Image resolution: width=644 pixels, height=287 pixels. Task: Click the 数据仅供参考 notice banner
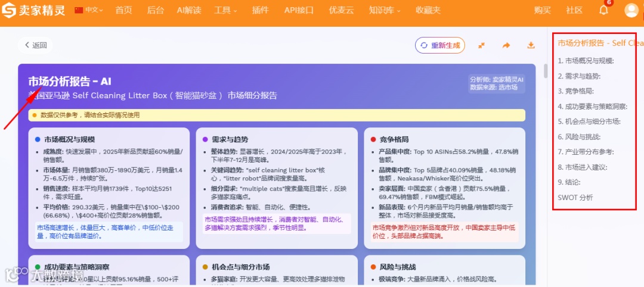click(277, 115)
